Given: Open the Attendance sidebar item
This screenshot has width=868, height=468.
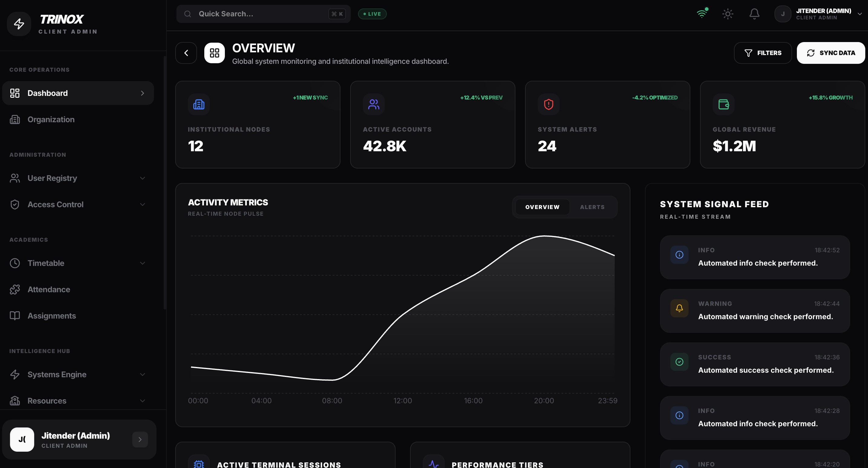Looking at the screenshot, I should click(x=78, y=289).
